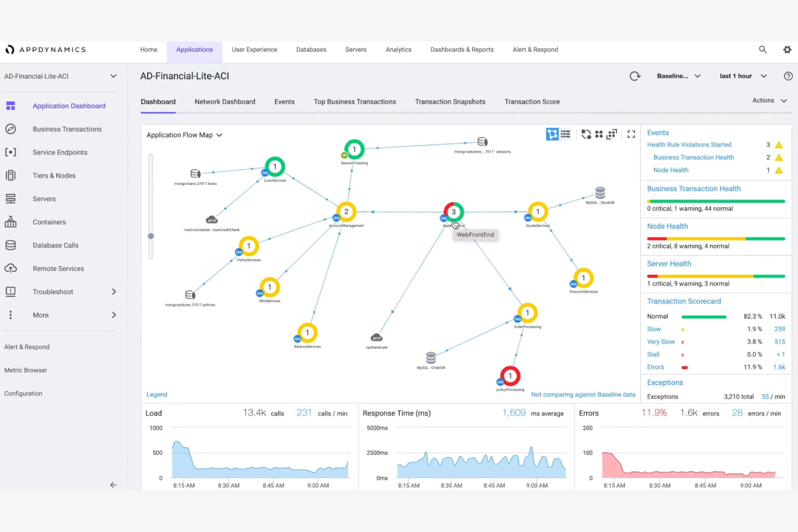Click the Node Health status bar
This screenshot has height=532, width=798.
click(x=716, y=238)
